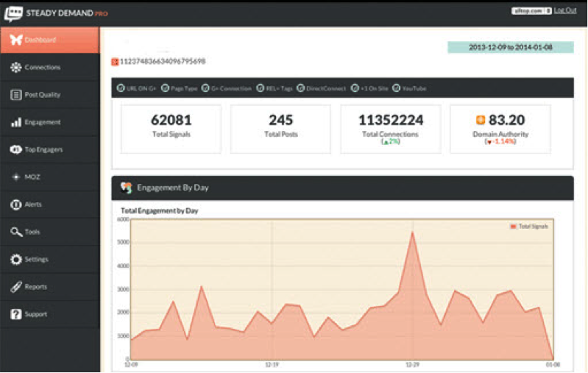
Task: Click the STEADY DEMAND PRO title text
Action: 67,13
